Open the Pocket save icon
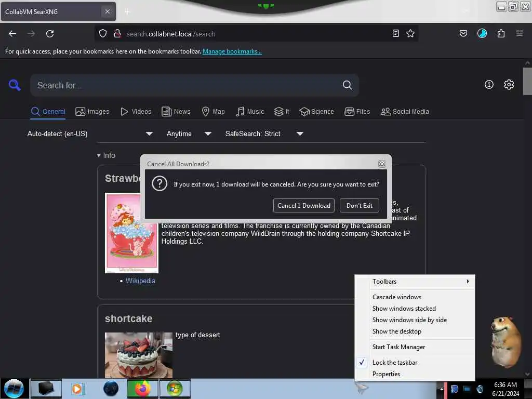Image resolution: width=532 pixels, height=399 pixels. (x=463, y=33)
